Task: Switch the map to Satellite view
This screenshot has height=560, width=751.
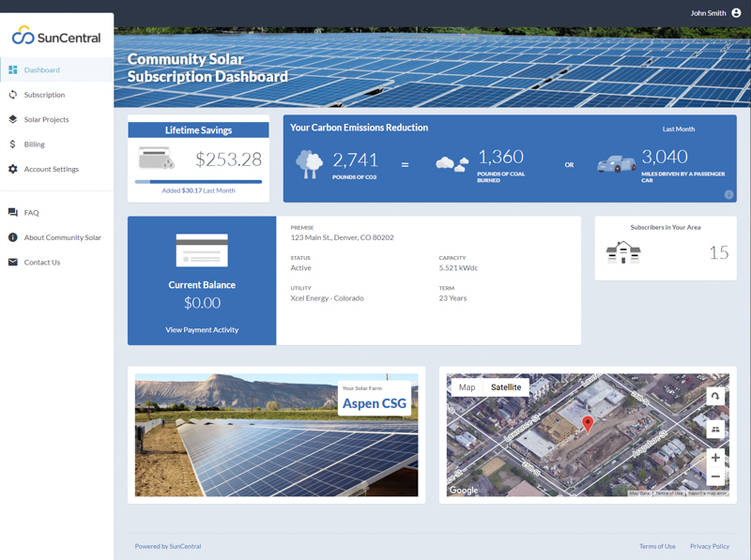Action: pos(505,386)
